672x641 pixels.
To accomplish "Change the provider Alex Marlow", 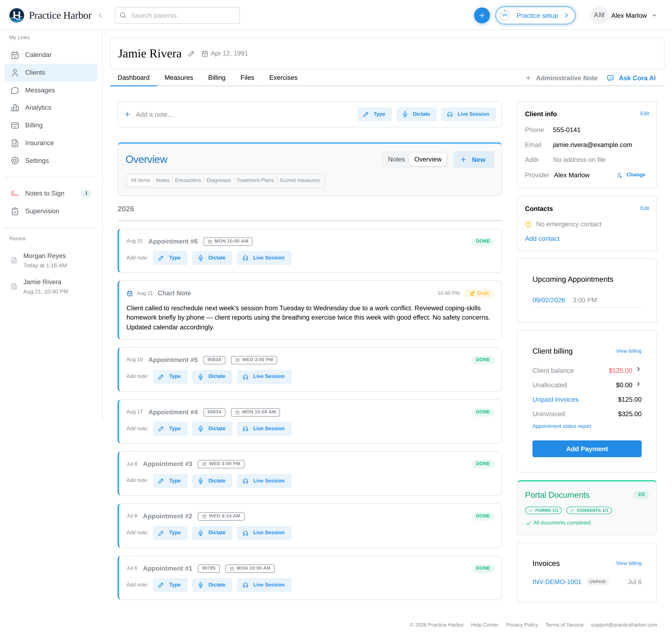I will [631, 175].
